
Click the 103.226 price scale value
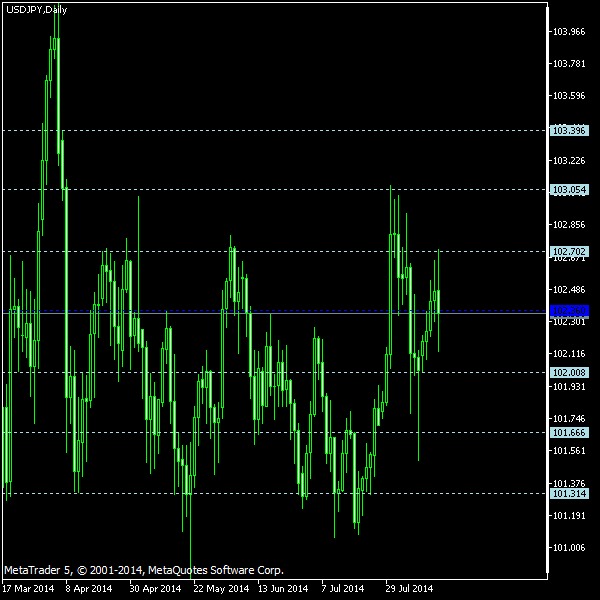point(569,161)
